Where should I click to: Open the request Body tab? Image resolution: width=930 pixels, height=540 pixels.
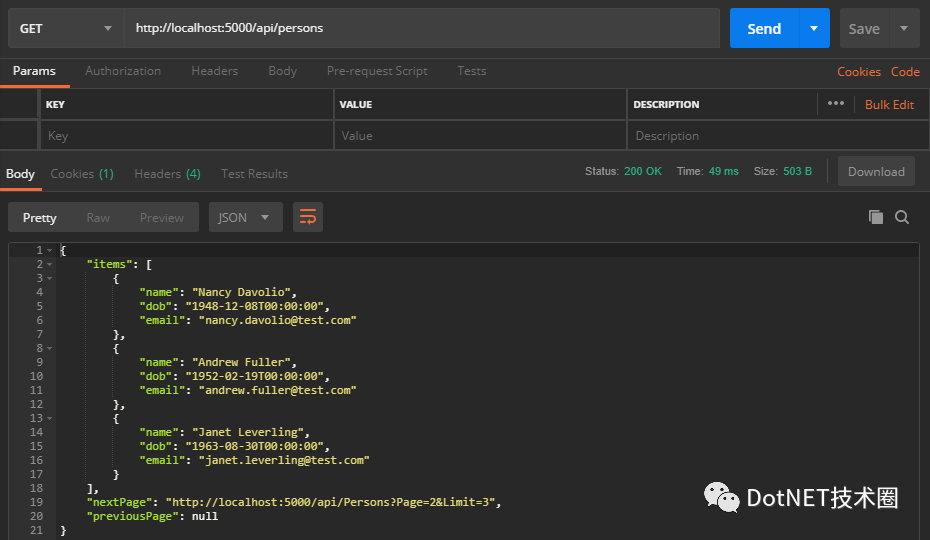tap(282, 71)
